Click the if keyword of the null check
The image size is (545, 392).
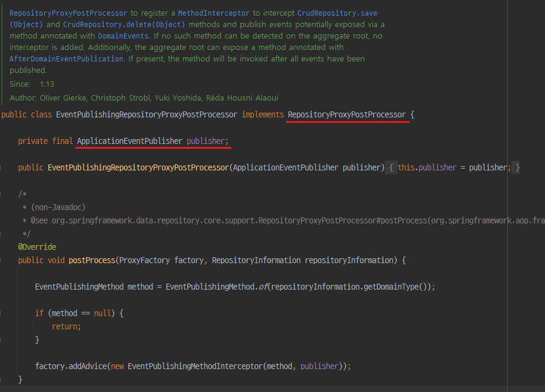pos(39,313)
